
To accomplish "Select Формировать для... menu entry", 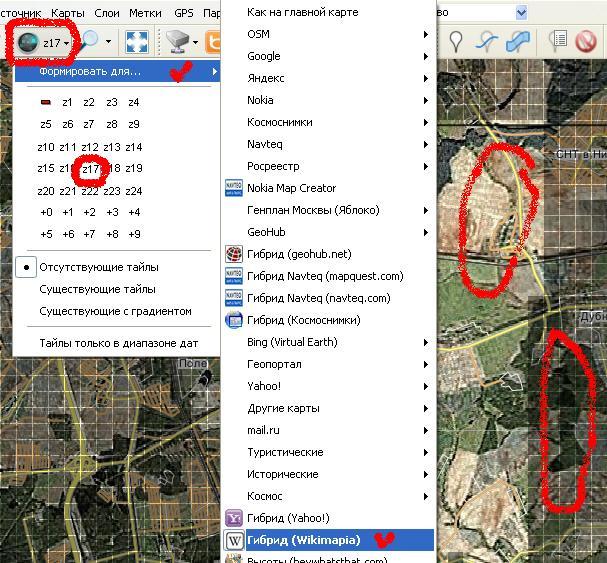I will [118, 71].
